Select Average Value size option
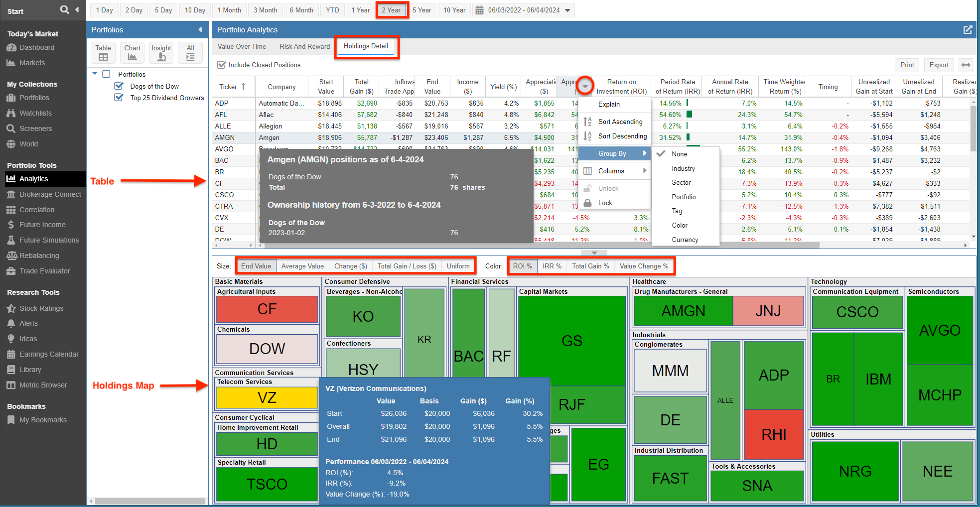Screen dimensions: 980x507 coord(302,266)
